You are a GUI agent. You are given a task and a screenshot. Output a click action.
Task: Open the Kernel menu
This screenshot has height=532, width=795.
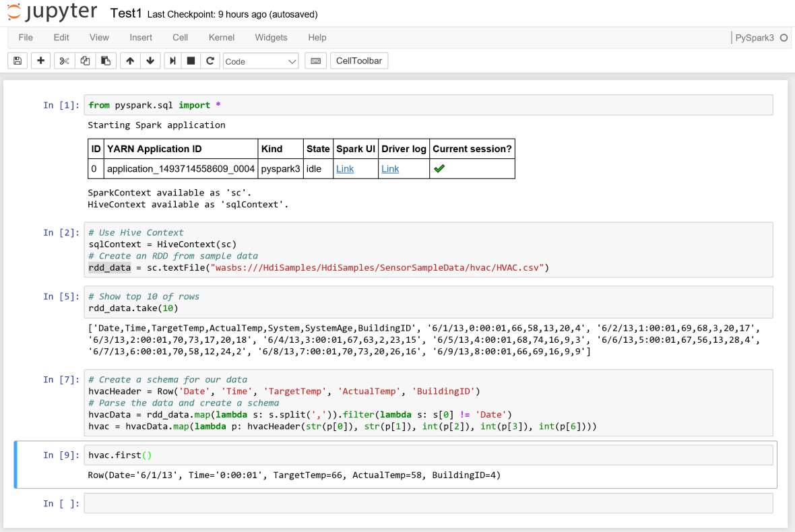tap(221, 38)
